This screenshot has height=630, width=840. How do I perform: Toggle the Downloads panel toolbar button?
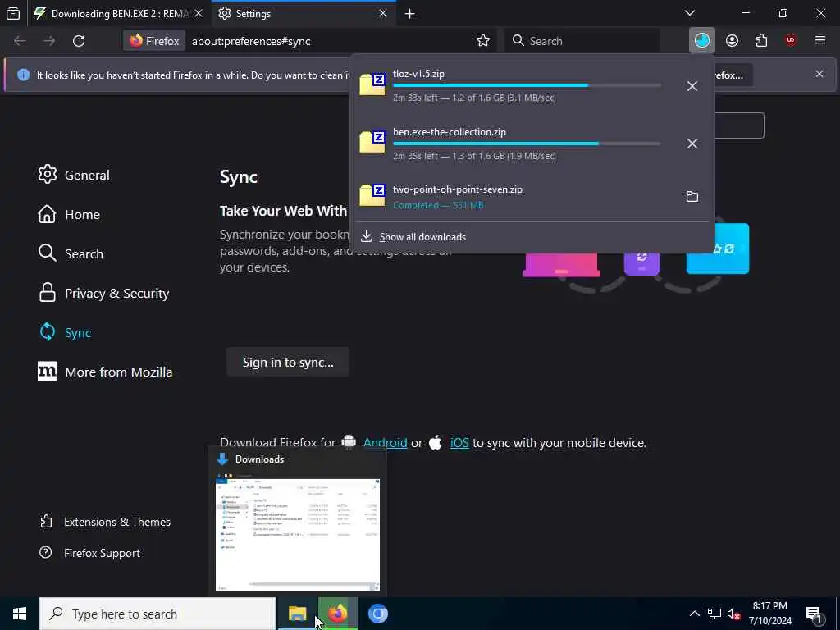[x=702, y=41]
